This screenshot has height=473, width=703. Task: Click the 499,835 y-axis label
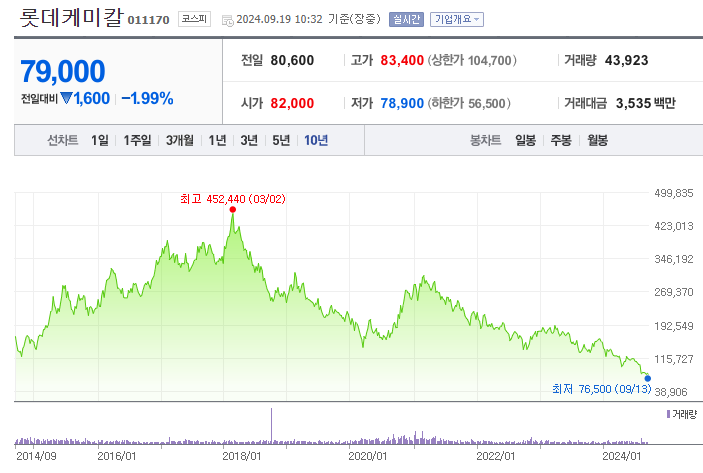(x=673, y=193)
